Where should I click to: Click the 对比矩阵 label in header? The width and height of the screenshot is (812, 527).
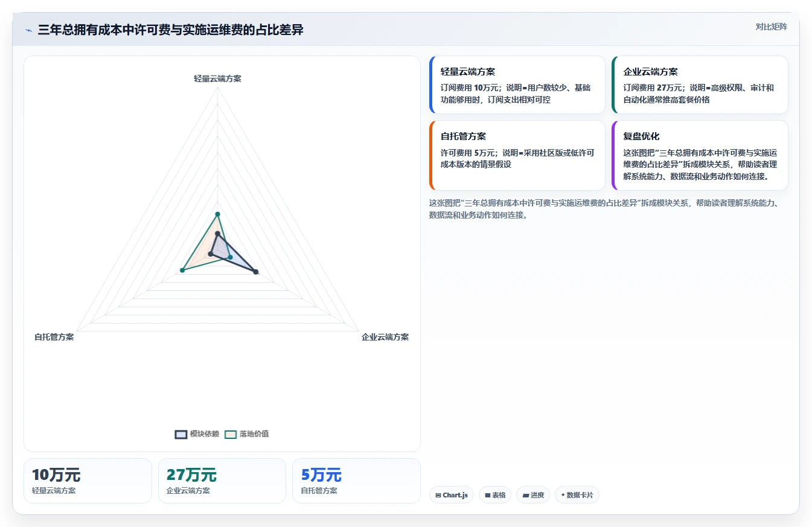[x=771, y=27]
